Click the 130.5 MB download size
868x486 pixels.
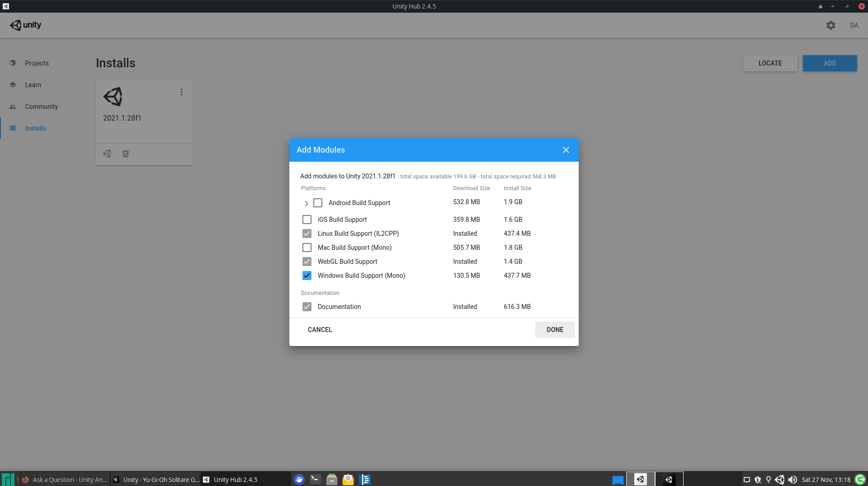(467, 276)
